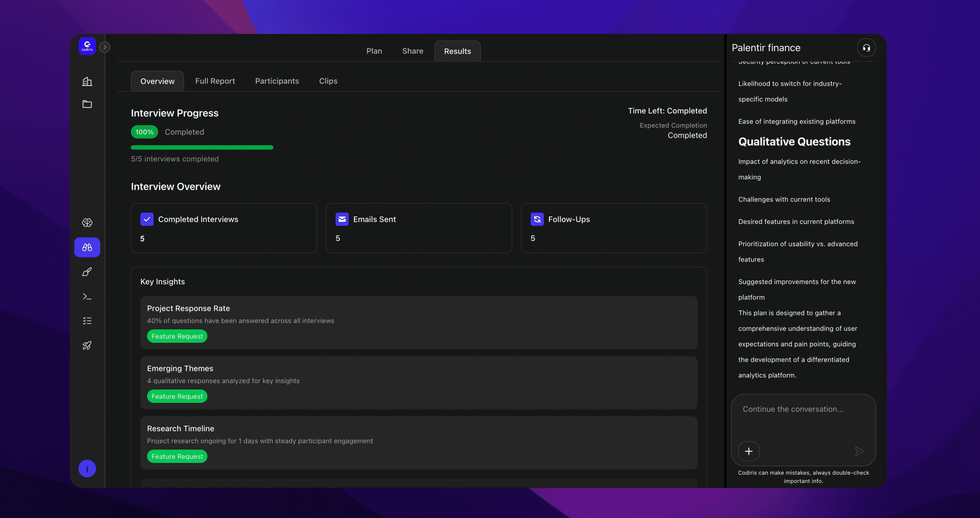Click 'Time Left: Completed' text
Viewport: 980px width, 518px height.
(667, 111)
